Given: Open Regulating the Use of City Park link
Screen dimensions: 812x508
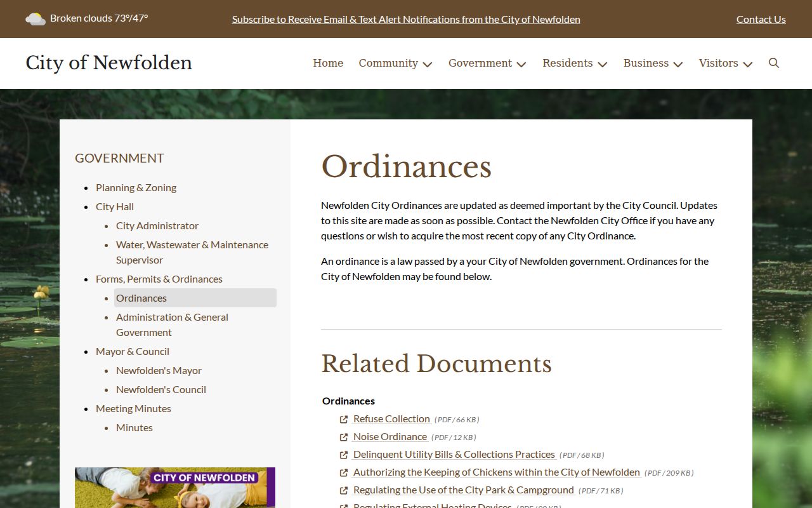Looking at the screenshot, I should (464, 490).
